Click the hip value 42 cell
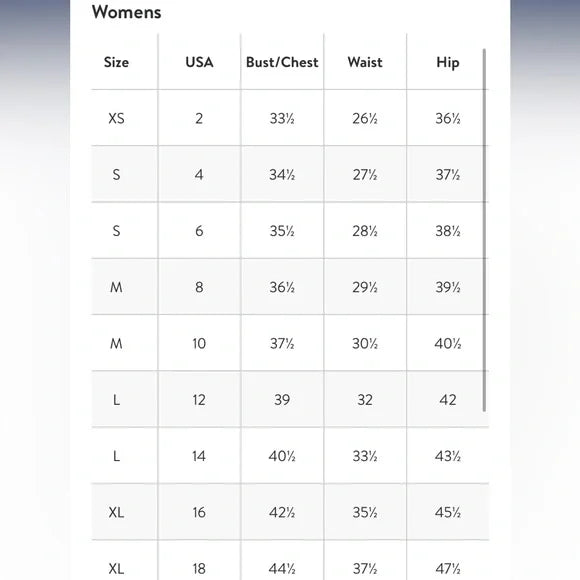 (448, 399)
